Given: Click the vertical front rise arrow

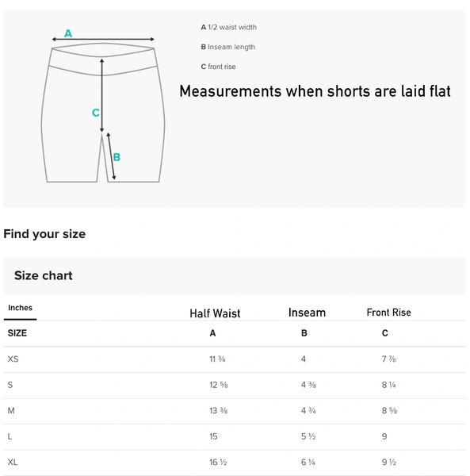Looking at the screenshot, I should 102,95.
